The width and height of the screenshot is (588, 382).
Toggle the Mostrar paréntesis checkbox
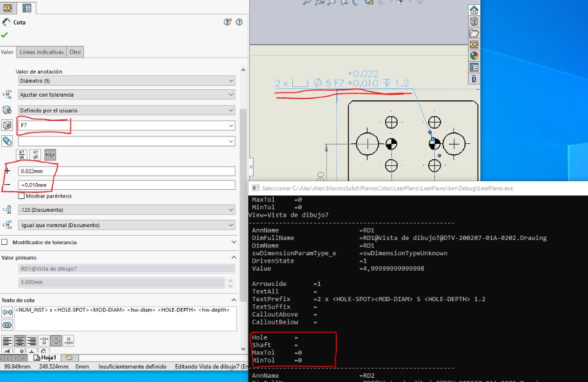[x=21, y=196]
